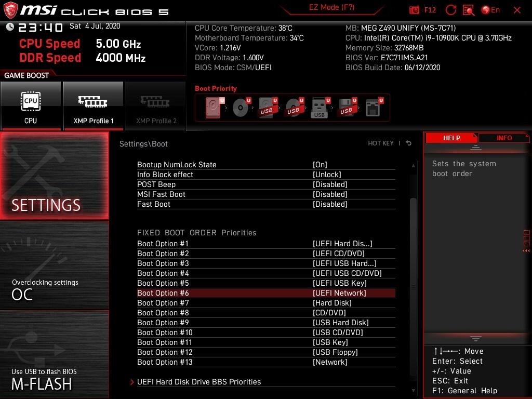Open the OC overclocking settings section
Viewport: 532px width, 399px height.
pos(55,265)
